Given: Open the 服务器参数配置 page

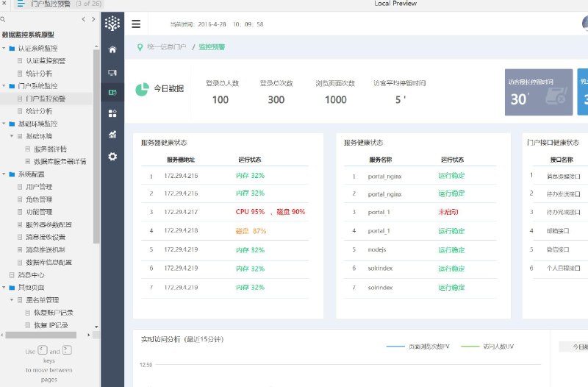Looking at the screenshot, I should (49, 224).
